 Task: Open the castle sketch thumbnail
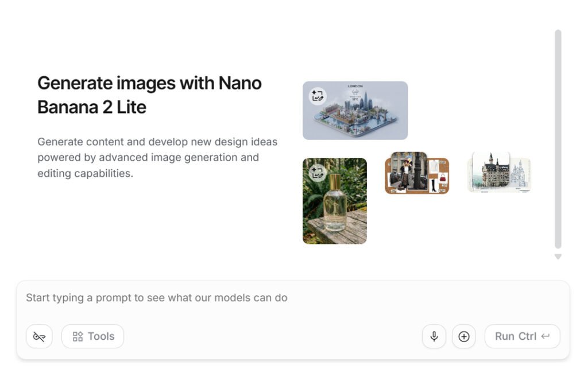[x=499, y=172]
